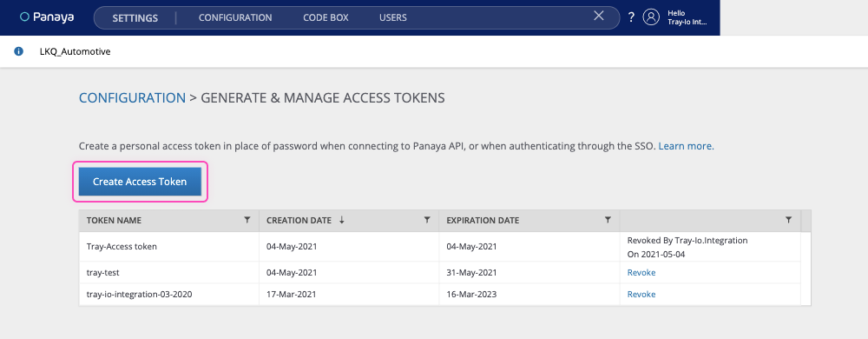
Task: Select the Tray-Access token row name
Action: 122,247
